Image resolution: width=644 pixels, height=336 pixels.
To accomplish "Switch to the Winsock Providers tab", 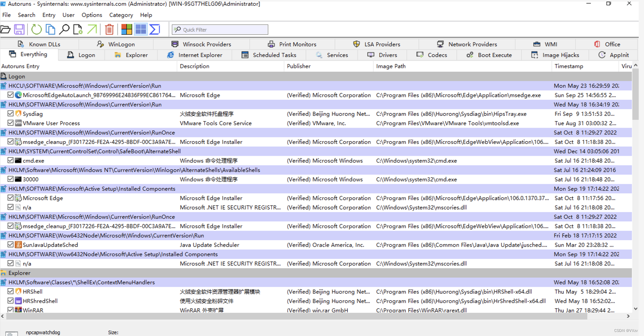I will pos(201,44).
